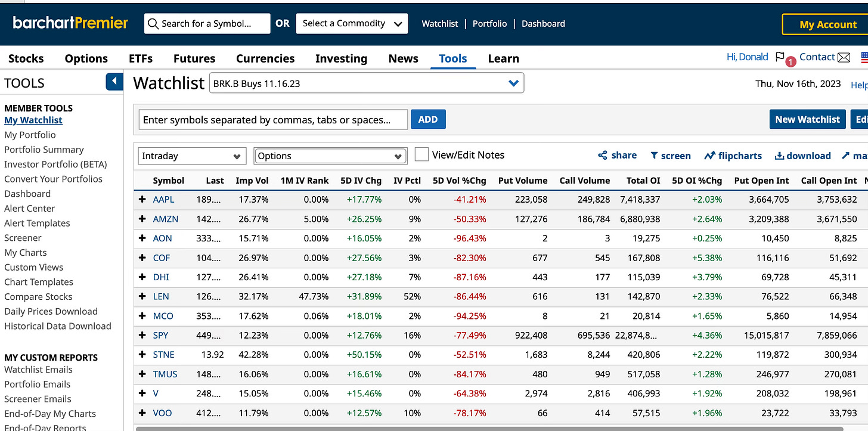Screen dimensions: 868x431
Task: Expand the MCO row plus icon
Action: click(x=142, y=316)
